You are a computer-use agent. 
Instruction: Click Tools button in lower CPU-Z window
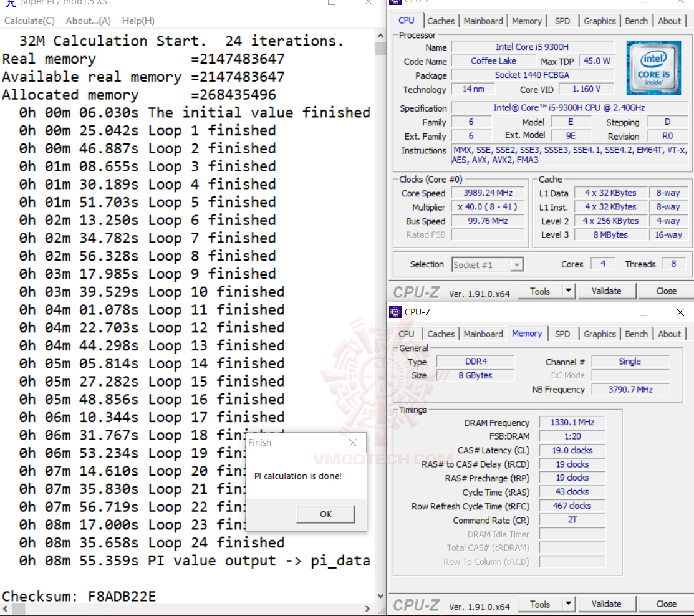click(540, 604)
